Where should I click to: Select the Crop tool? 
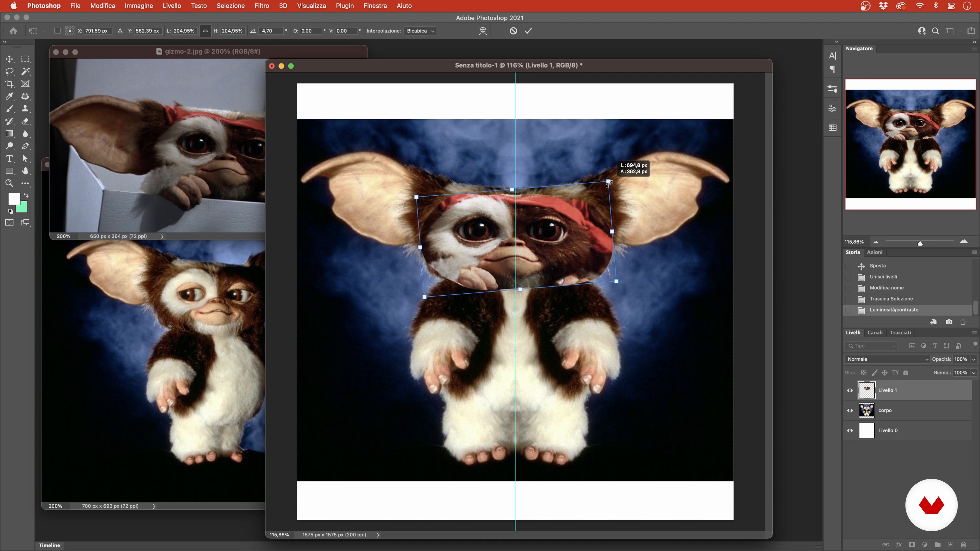pyautogui.click(x=9, y=84)
